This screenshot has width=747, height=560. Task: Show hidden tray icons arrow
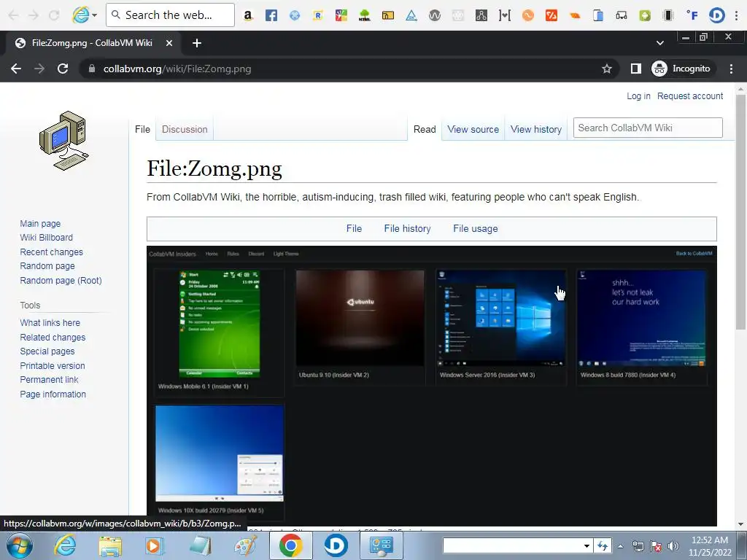click(x=620, y=546)
